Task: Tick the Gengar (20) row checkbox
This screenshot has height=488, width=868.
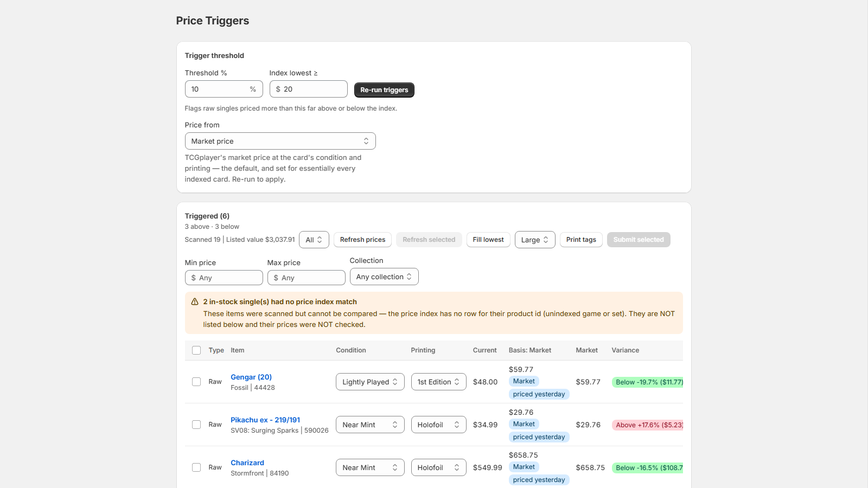Action: (196, 382)
